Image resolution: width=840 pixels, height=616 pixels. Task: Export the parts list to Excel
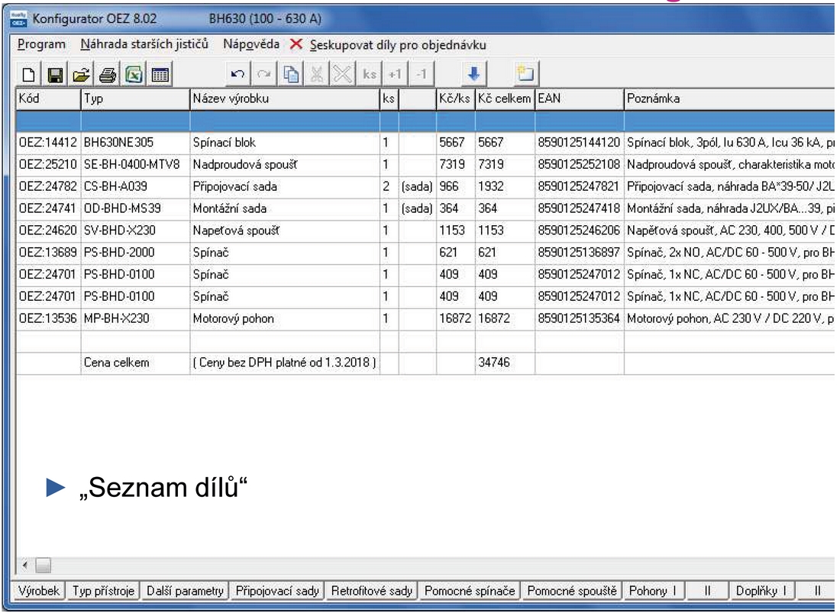point(134,75)
